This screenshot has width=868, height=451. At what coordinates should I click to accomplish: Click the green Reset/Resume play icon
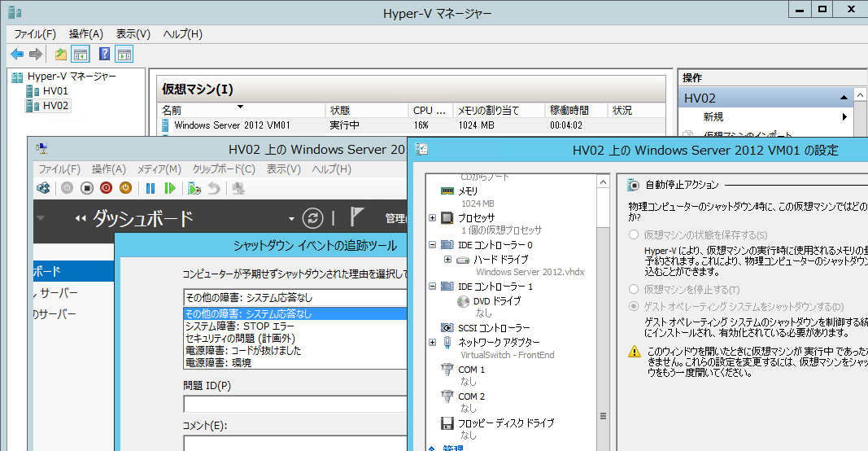click(x=170, y=188)
